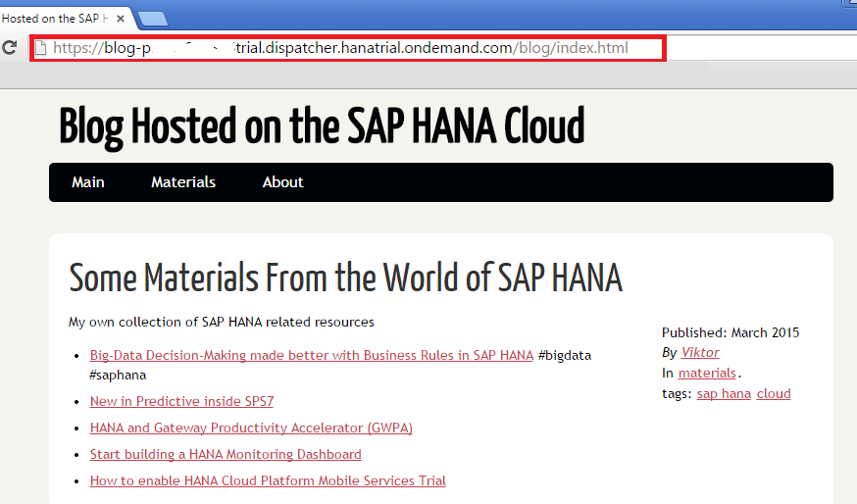Image resolution: width=857 pixels, height=504 pixels.
Task: Open the About page in the nav bar
Action: point(282,182)
